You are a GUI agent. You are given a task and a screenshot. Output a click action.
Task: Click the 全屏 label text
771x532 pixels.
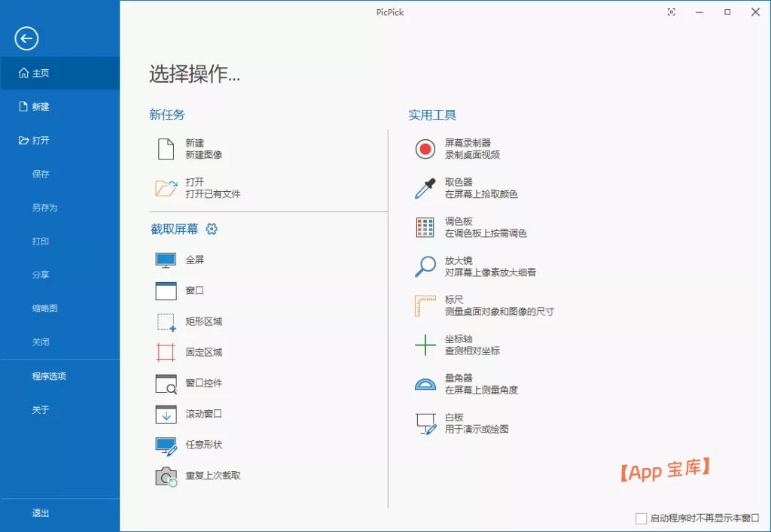click(195, 260)
